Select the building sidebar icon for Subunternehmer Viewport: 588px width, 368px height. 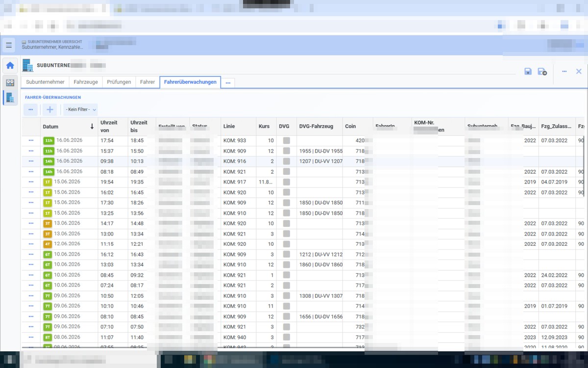tap(10, 98)
